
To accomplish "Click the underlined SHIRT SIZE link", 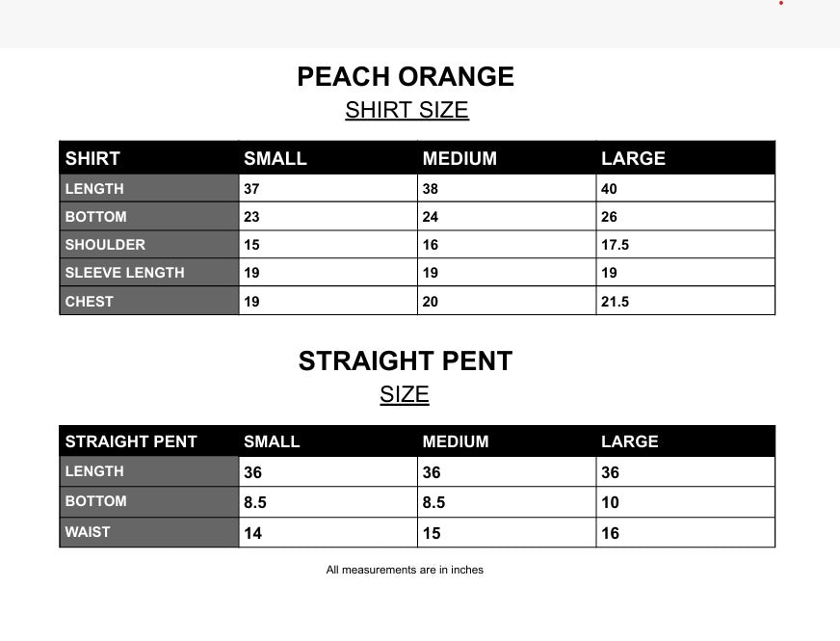I will coord(407,110).
